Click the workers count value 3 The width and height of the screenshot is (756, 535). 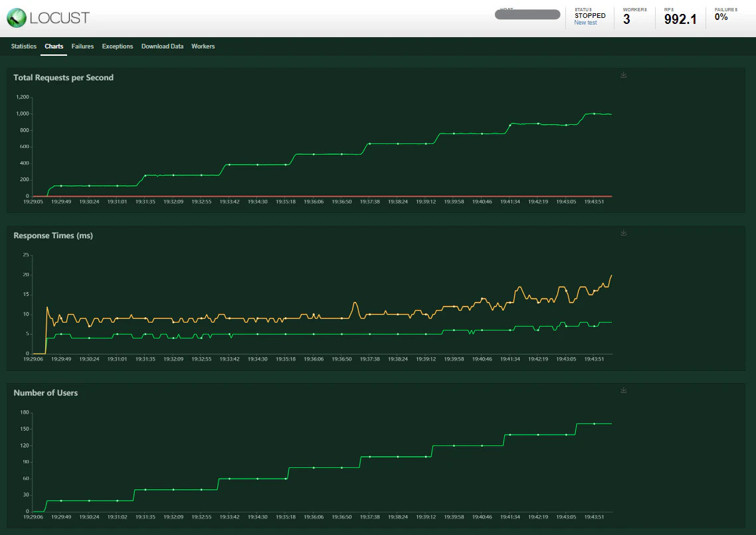coord(626,19)
